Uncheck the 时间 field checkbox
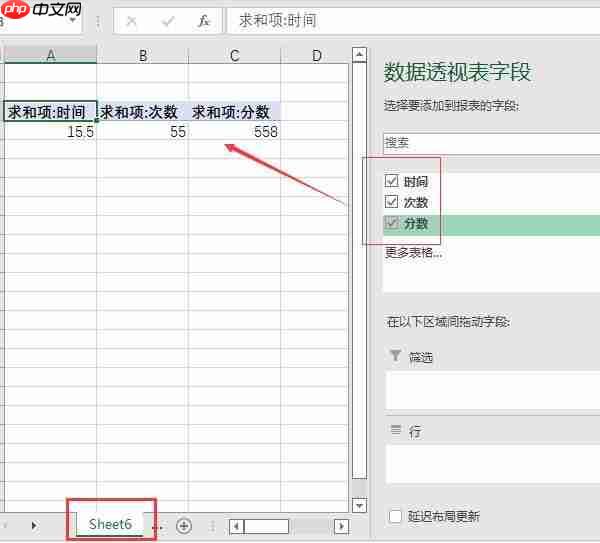 (x=391, y=181)
